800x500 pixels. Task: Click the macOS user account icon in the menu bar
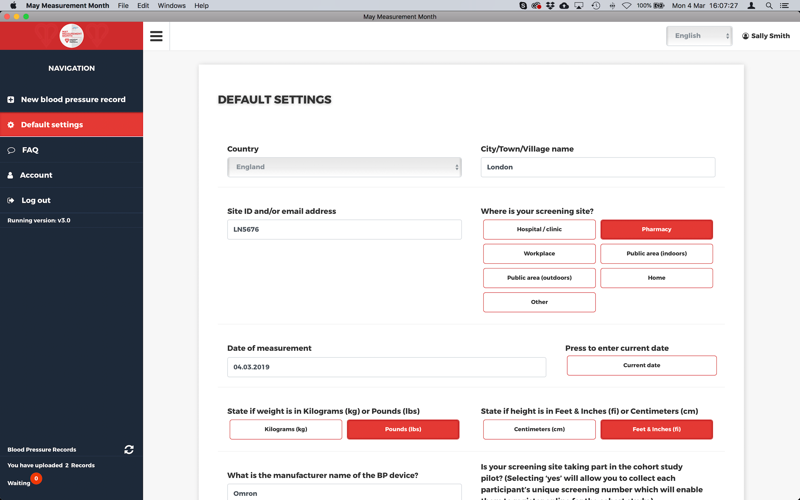[751, 6]
